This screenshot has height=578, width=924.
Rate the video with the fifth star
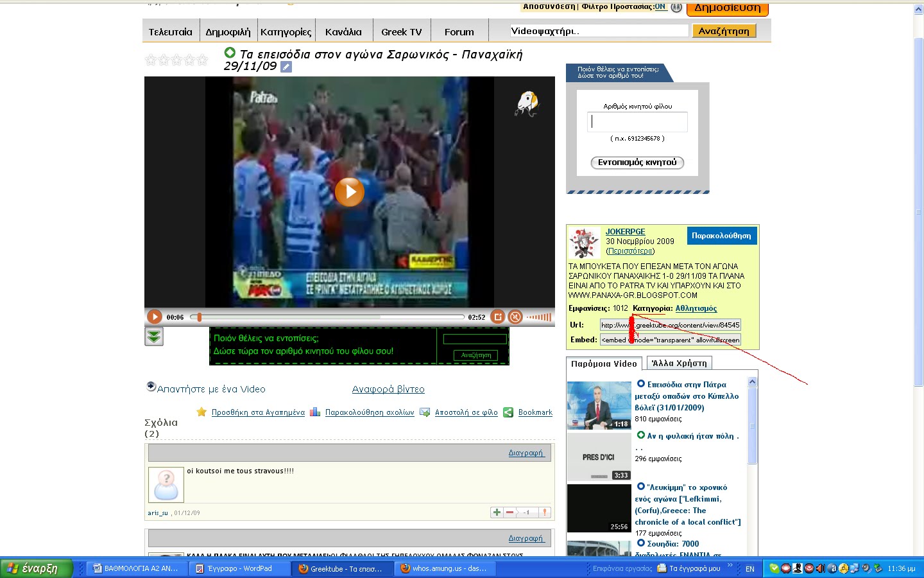click(202, 60)
